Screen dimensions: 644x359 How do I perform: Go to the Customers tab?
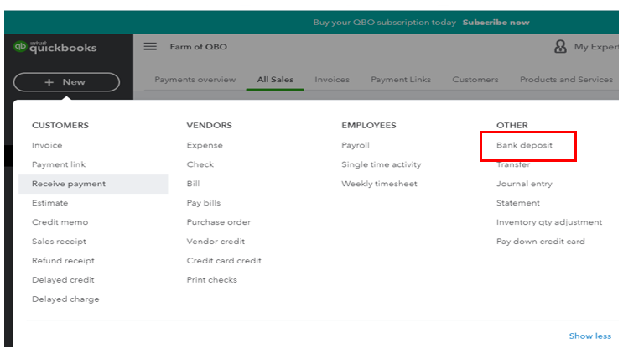pos(475,80)
